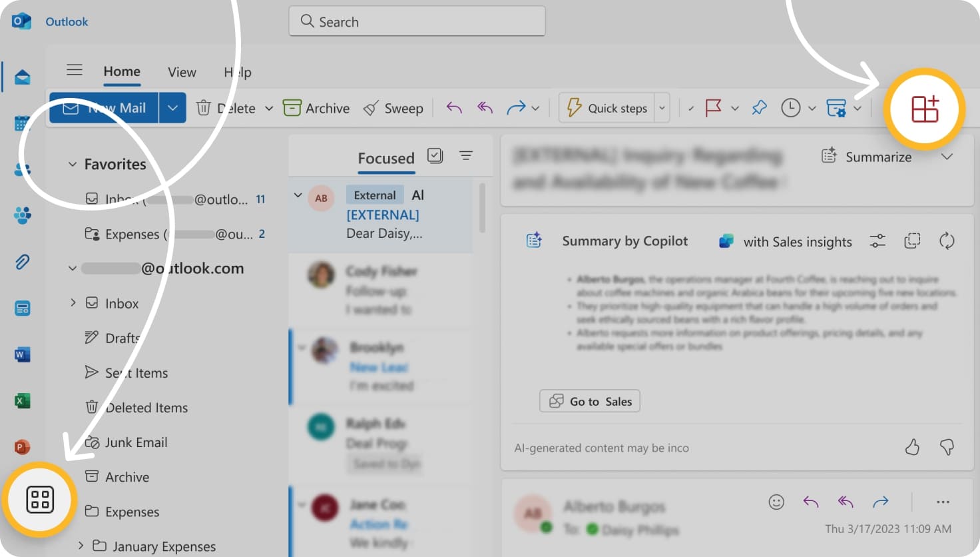
Task: Open Copilot summary settings sliders icon
Action: pyautogui.click(x=877, y=241)
